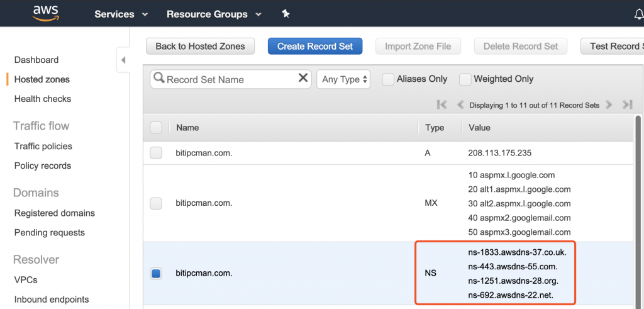The height and width of the screenshot is (309, 644).
Task: Open Registered domains in the sidebar
Action: [55, 213]
